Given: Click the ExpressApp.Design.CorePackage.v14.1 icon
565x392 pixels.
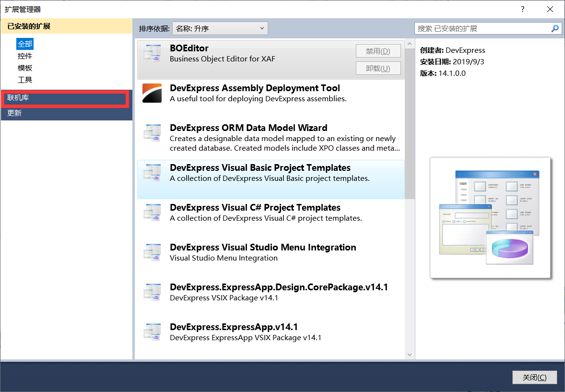Looking at the screenshot, I should [x=152, y=292].
